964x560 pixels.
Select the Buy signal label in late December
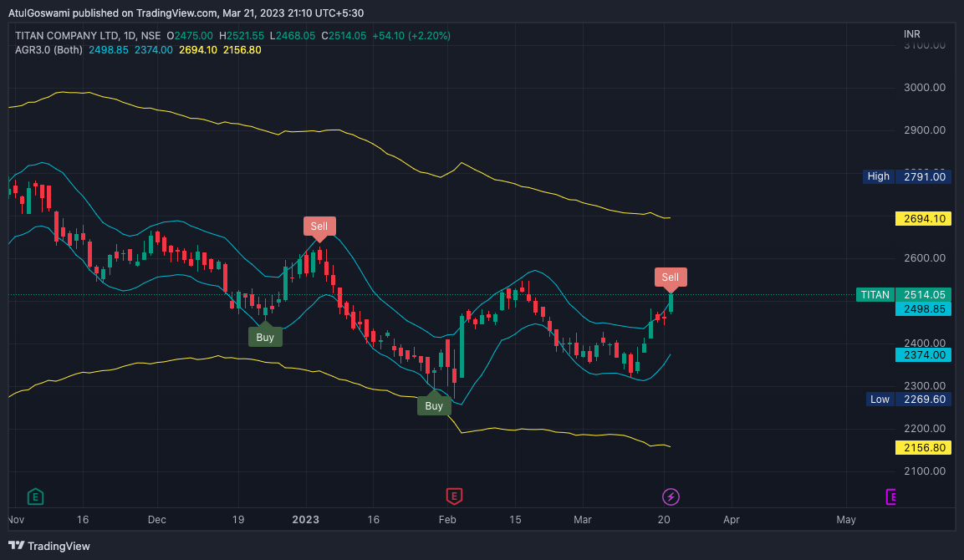[265, 337]
